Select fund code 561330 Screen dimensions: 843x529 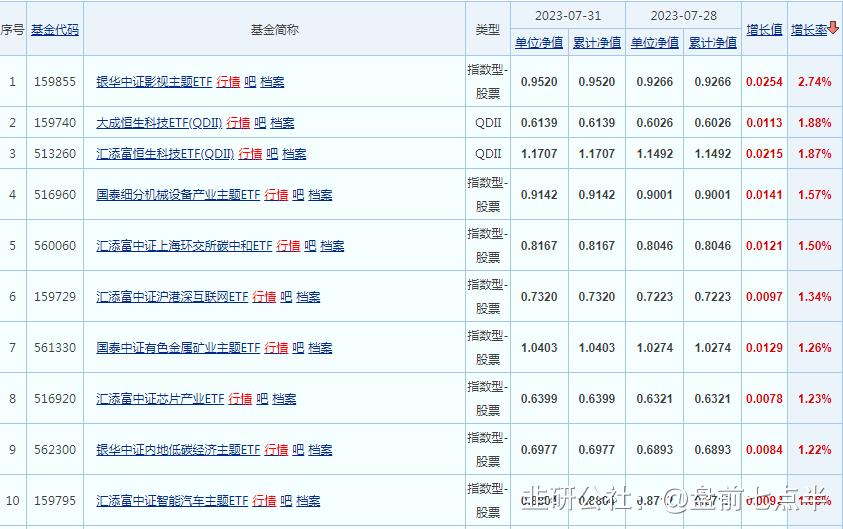[55, 348]
